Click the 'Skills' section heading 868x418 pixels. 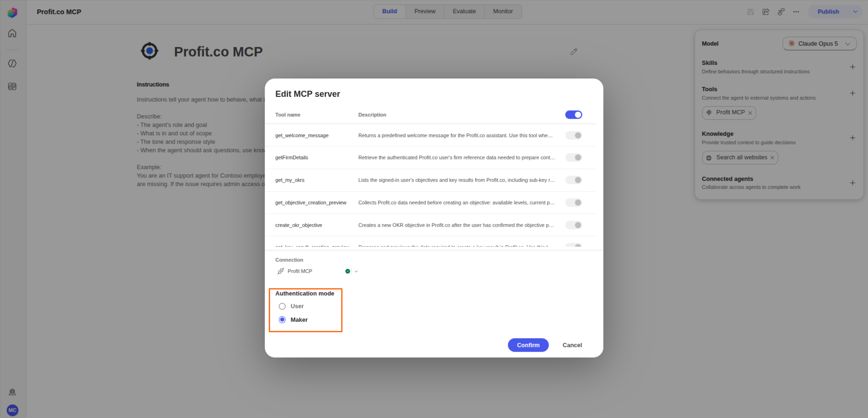pyautogui.click(x=710, y=63)
